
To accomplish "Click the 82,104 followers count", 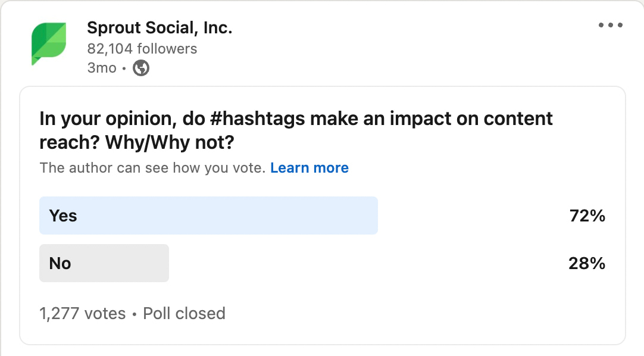I will (x=142, y=48).
